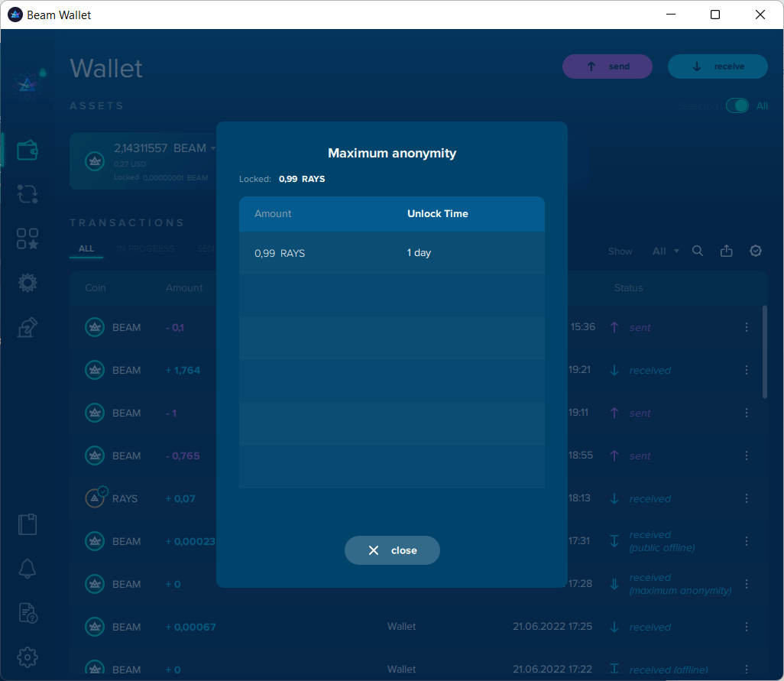The height and width of the screenshot is (681, 784).
Task: Click the gear-shaped sidebar icon below DApps
Action: pyautogui.click(x=28, y=283)
